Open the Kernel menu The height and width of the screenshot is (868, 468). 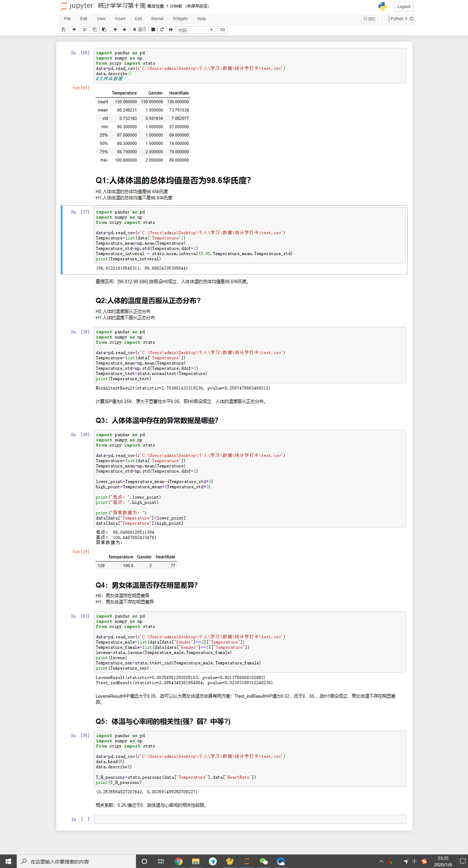coord(157,19)
